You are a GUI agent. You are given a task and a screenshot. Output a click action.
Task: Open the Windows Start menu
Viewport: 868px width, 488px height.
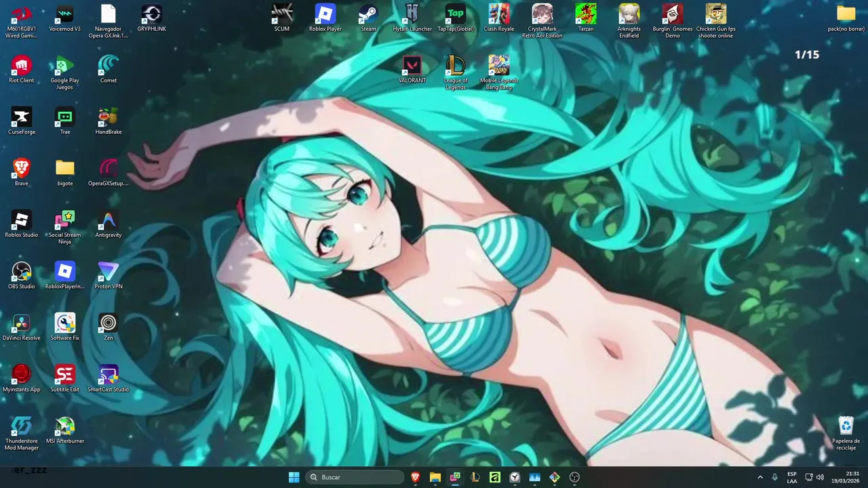pyautogui.click(x=294, y=477)
